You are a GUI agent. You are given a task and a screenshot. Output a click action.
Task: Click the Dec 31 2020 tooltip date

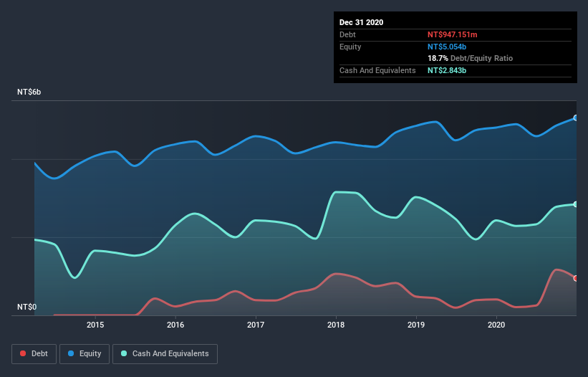point(361,22)
